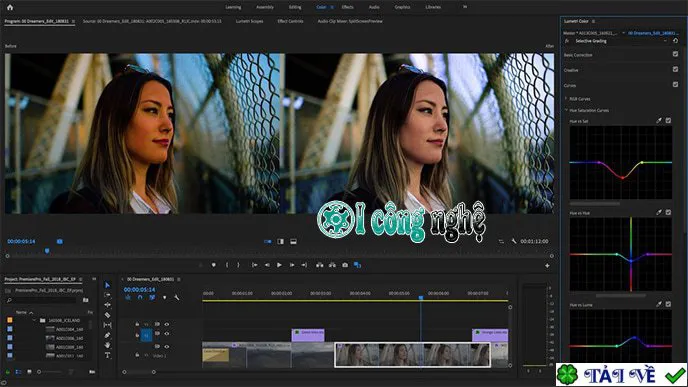Add marker in timeline header
The height and width of the screenshot is (387, 688).
(x=165, y=297)
